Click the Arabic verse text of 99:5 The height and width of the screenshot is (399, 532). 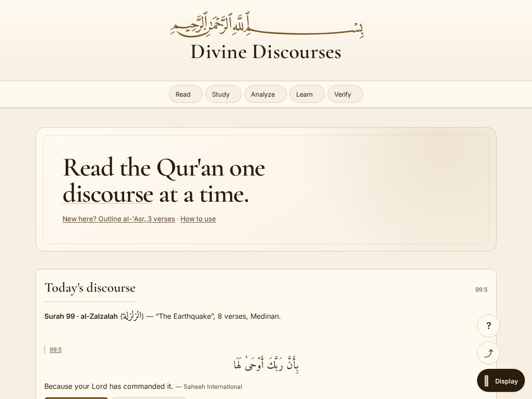point(266,364)
